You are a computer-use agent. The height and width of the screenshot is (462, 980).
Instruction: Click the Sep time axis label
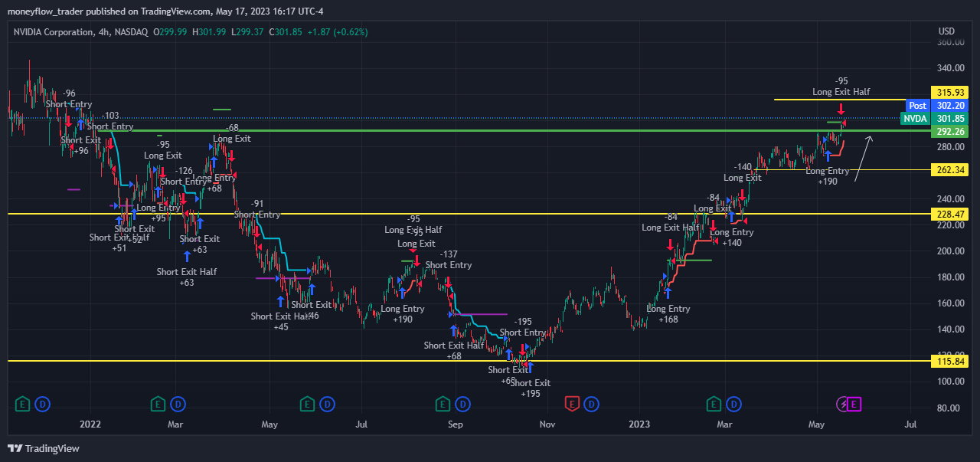point(455,423)
